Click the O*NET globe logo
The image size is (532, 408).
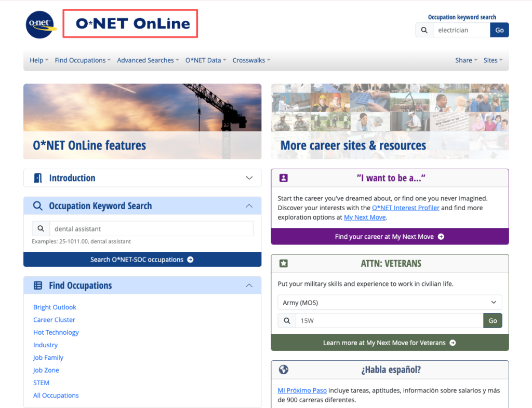click(40, 24)
